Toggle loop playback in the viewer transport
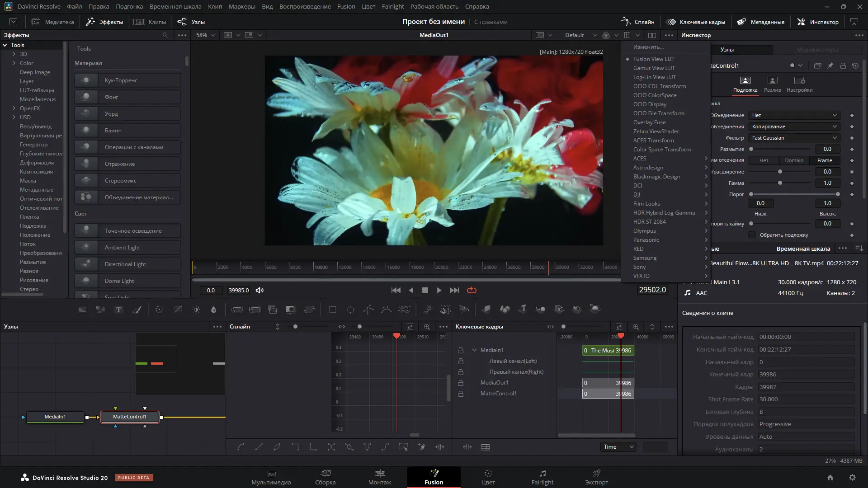Viewport: 868px width, 488px height. click(x=472, y=290)
